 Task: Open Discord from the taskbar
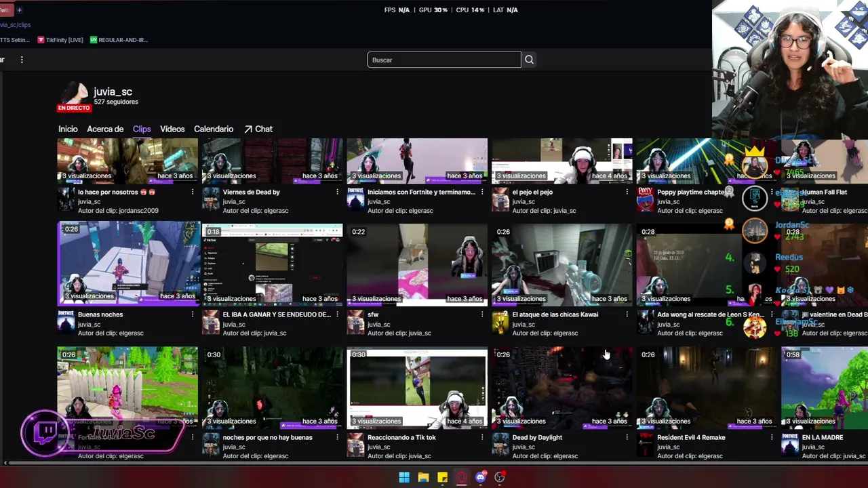481,477
